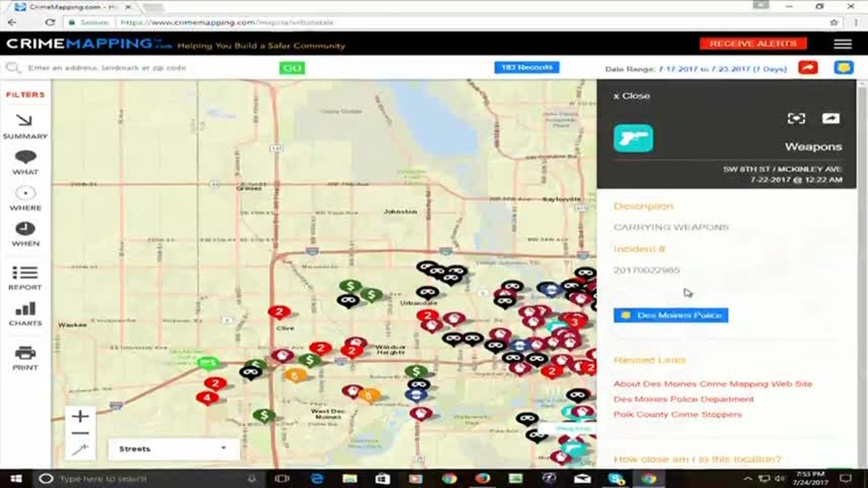Screen dimensions: 868x488
Task: Zoom in on the map
Action: pos(80,416)
